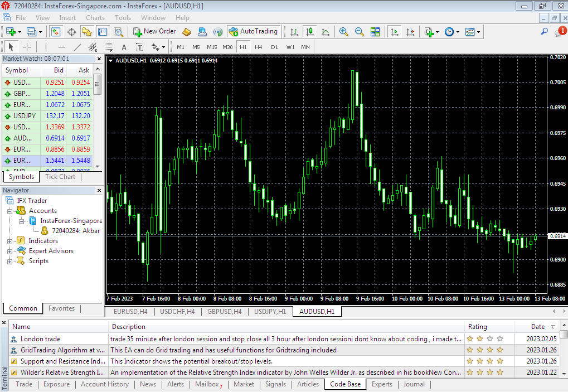Screen dimensions: 568x392
Task: Switch chart to Candlesticks mode
Action: [x=310, y=32]
